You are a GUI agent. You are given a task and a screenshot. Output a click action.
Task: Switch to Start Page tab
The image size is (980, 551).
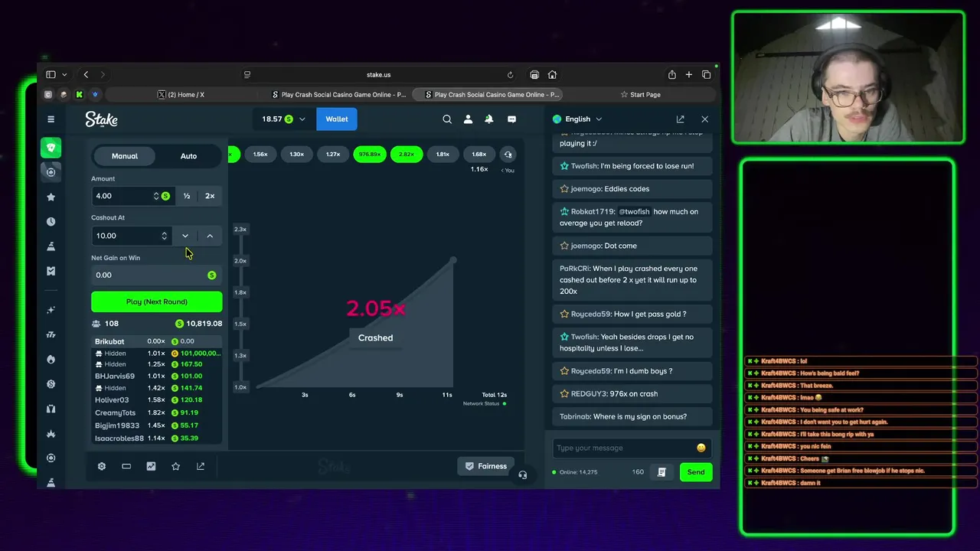tap(640, 95)
